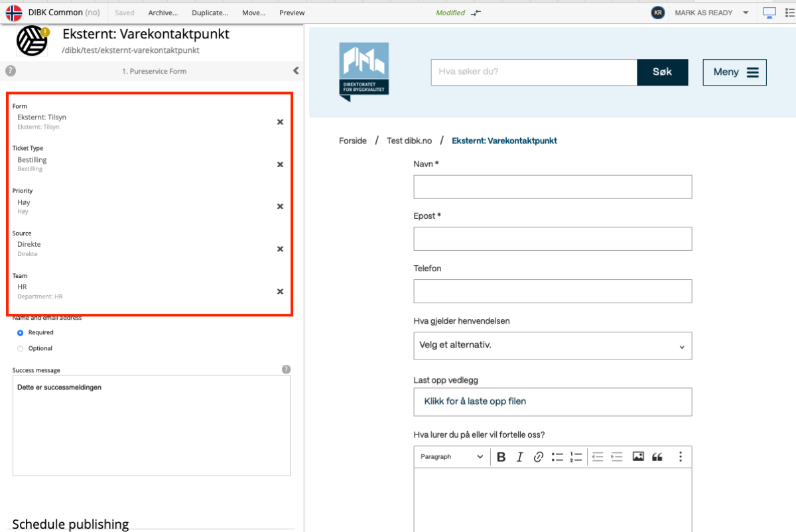This screenshot has height=532, width=796.
Task: Click the 'Hva søker du?' search field
Action: pos(534,72)
